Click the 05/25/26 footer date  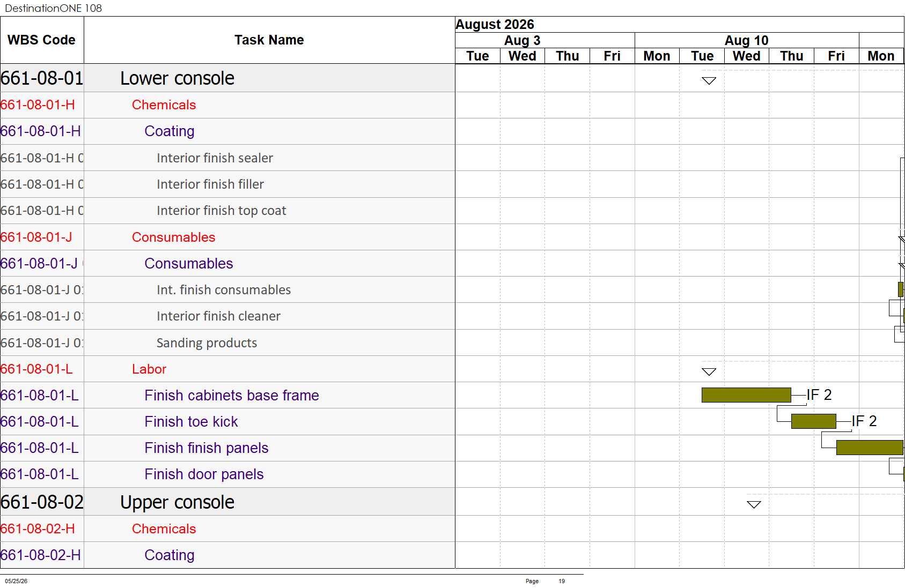pos(16,581)
